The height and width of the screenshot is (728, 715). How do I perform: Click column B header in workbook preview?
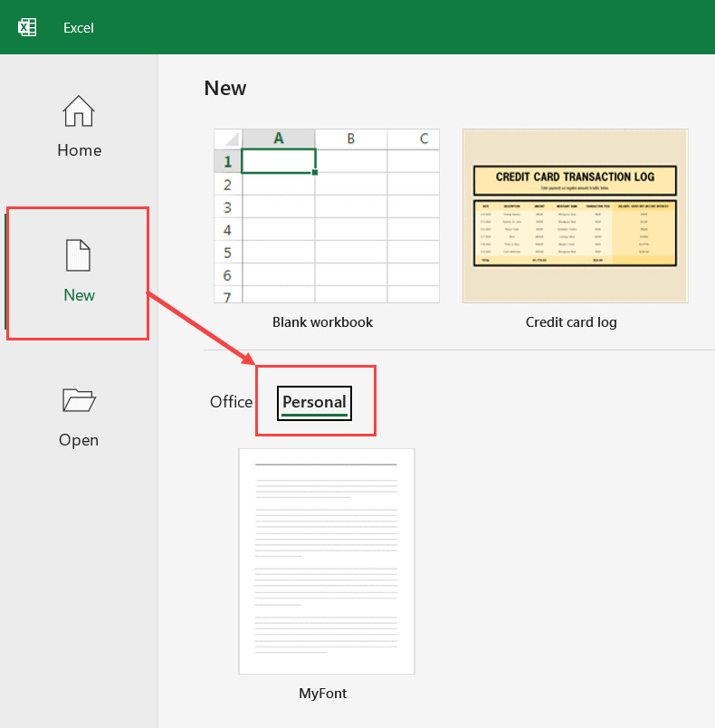tap(350, 139)
